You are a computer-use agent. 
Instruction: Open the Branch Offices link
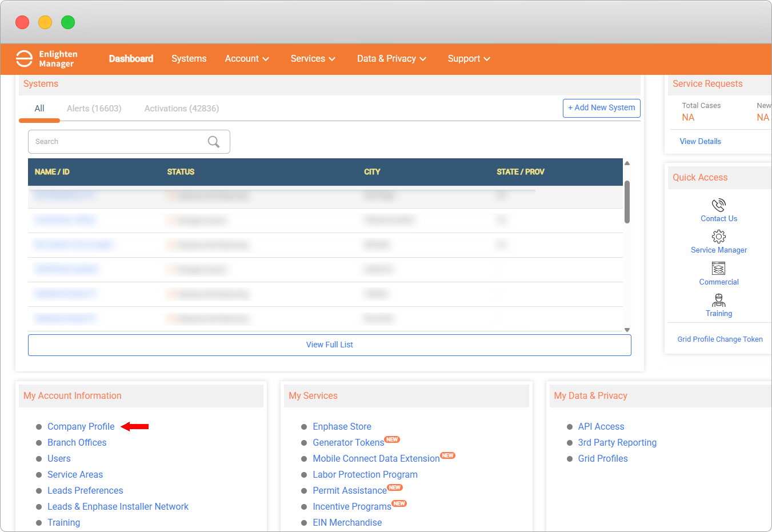(x=77, y=443)
